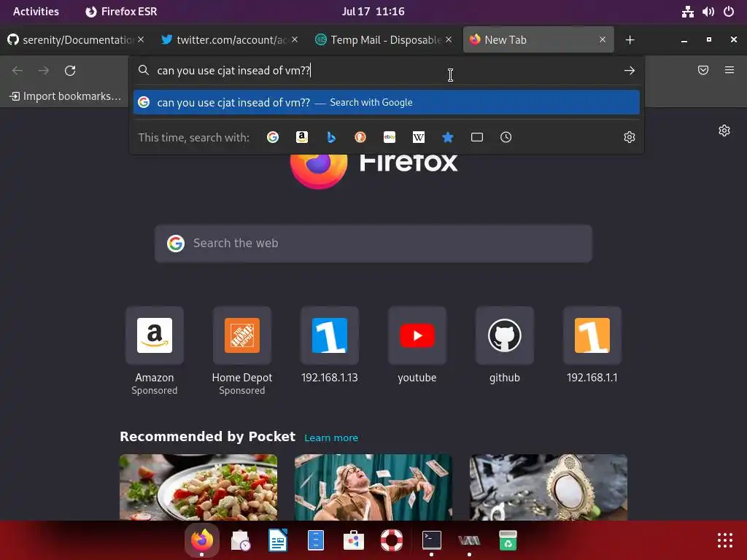Open Firefox ESR app menu in top bar

(122, 12)
